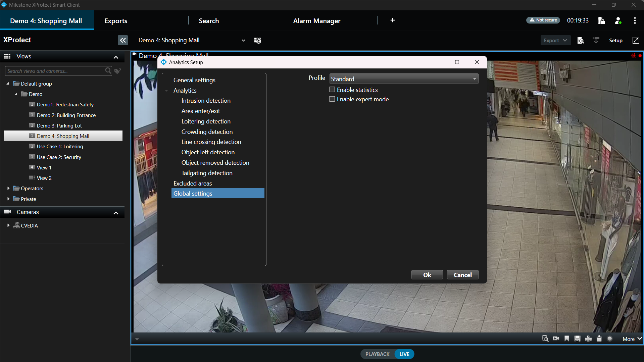Select Tailgating detection
Viewport: 644px width, 362px height.
tap(207, 173)
